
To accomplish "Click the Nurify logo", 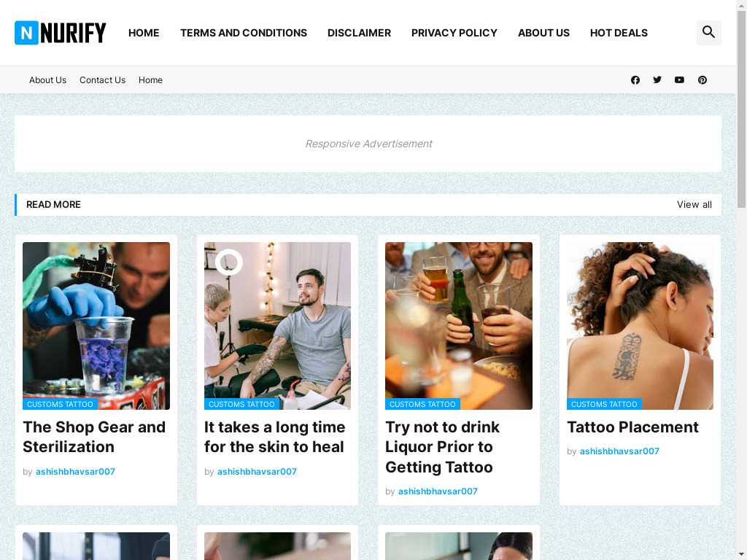I will (x=61, y=33).
